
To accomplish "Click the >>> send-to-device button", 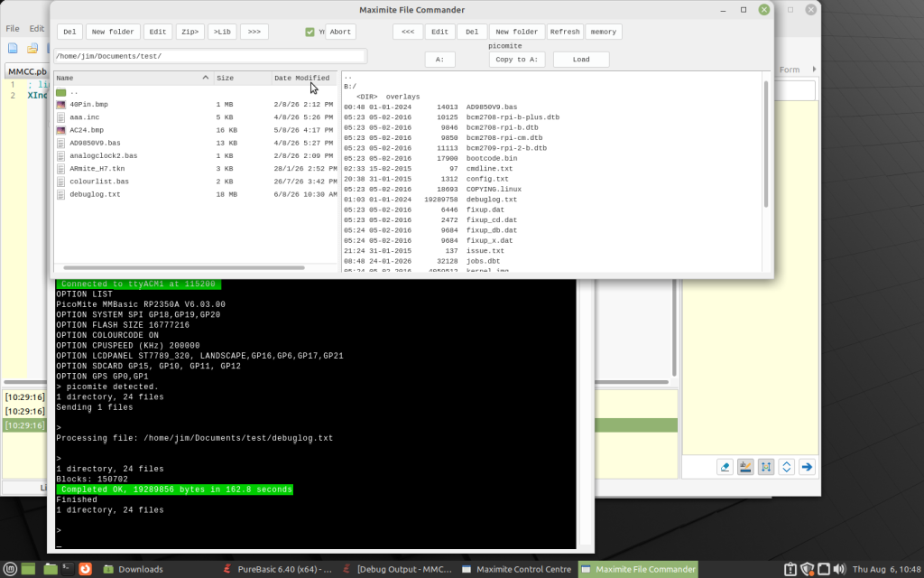I will (254, 32).
